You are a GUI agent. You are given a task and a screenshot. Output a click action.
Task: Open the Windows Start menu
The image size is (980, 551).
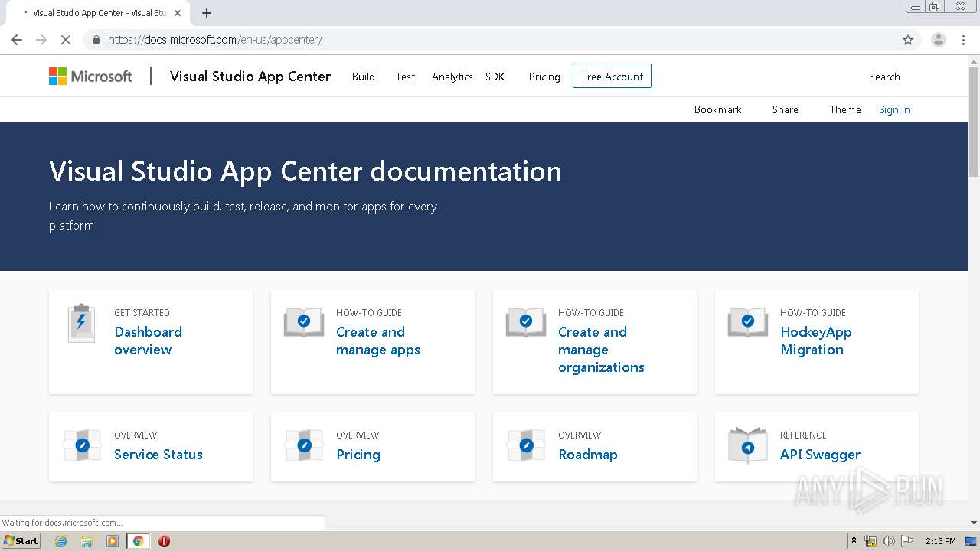21,540
